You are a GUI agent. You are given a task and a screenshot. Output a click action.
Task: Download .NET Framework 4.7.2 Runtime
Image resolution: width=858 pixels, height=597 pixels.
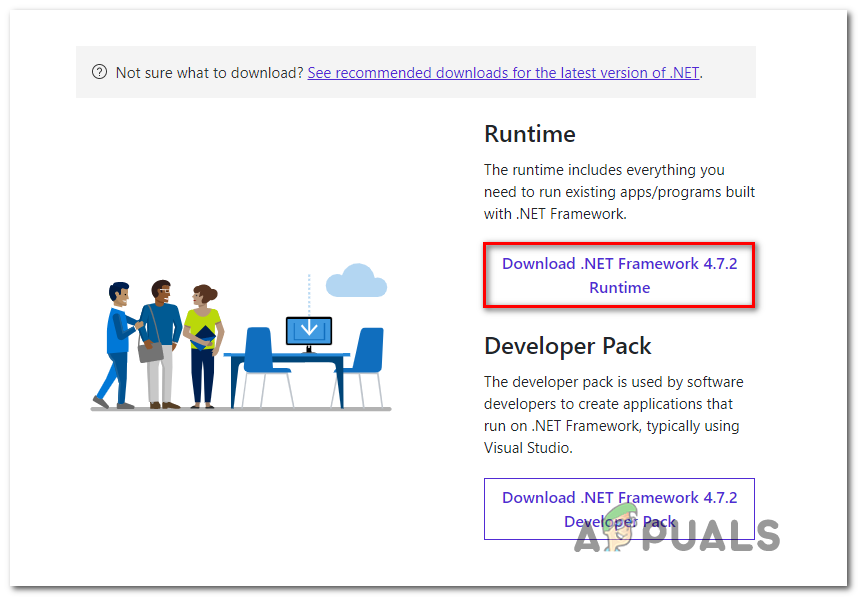coord(619,275)
